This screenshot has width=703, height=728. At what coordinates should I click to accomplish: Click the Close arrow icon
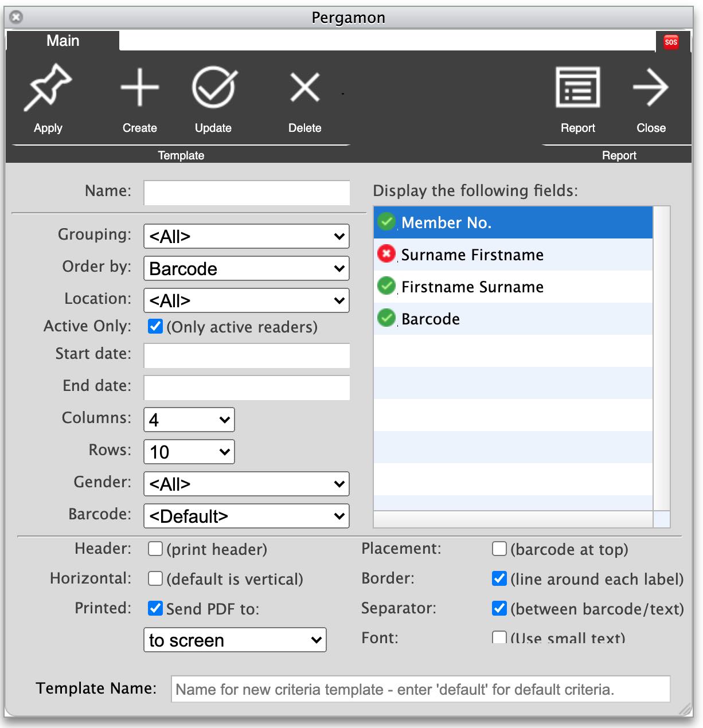point(651,88)
